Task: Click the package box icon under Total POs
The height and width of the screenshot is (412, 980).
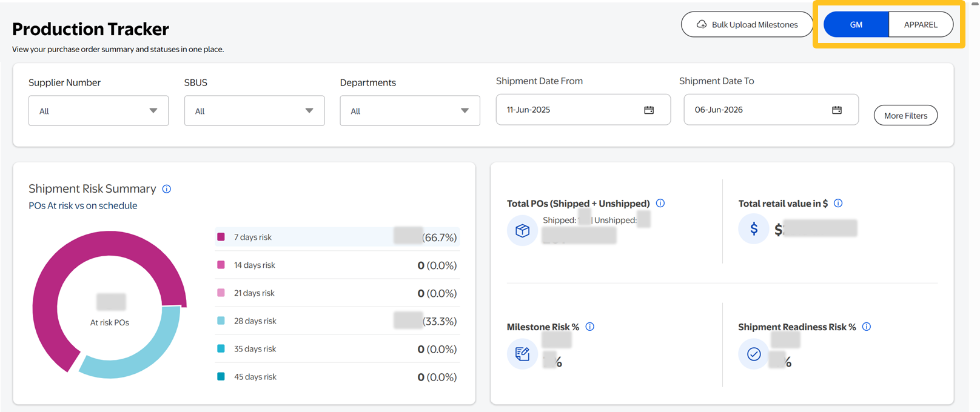Action: click(x=522, y=230)
